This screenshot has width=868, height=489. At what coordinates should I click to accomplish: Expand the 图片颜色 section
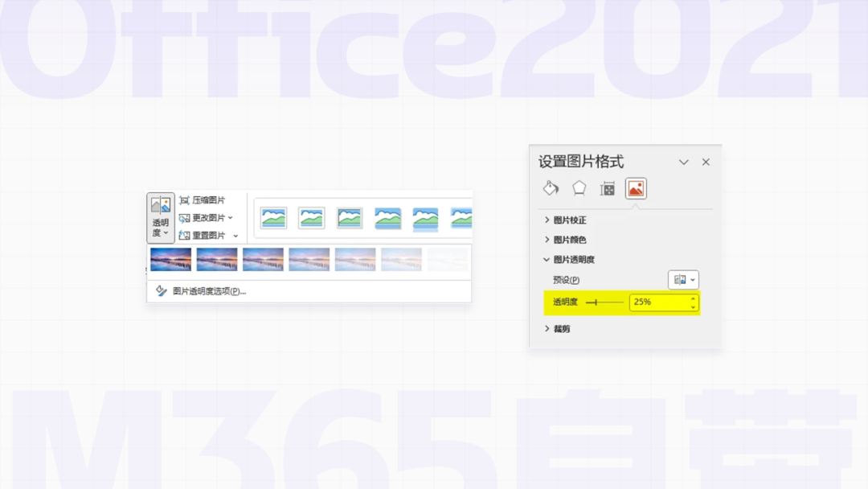coord(547,240)
